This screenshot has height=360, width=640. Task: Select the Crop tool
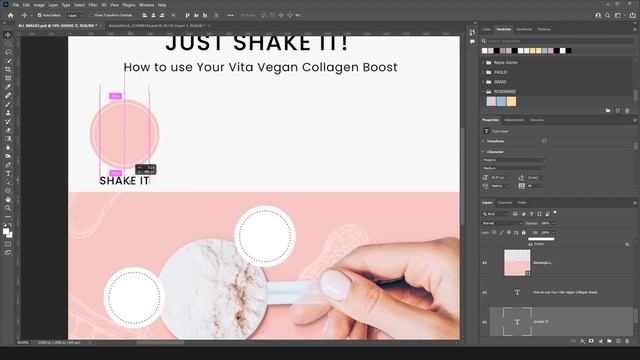[8, 69]
